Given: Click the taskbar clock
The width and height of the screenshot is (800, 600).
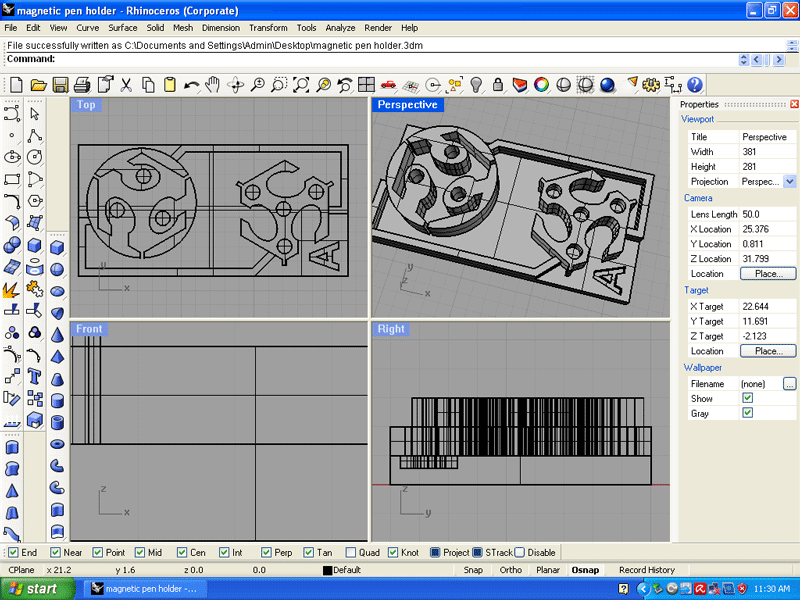Looking at the screenshot, I should pos(771,589).
